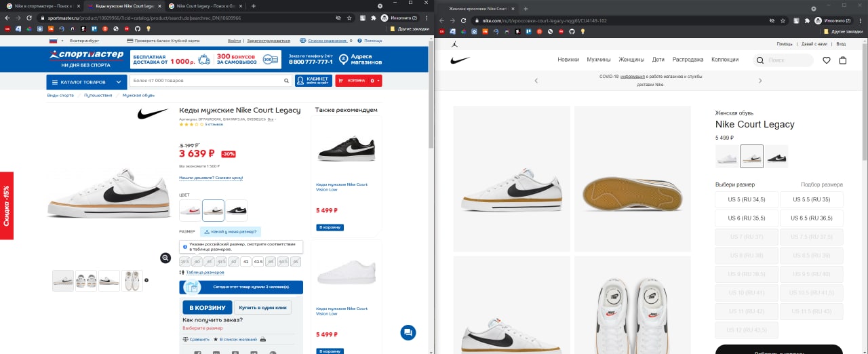The width and height of the screenshot is (868, 354).
Task: Click the Екатеринбург city link
Action: click(84, 41)
